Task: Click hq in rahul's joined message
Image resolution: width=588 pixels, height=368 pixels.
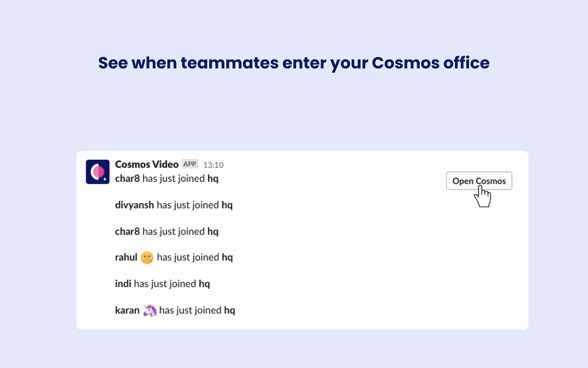Action: [227, 257]
